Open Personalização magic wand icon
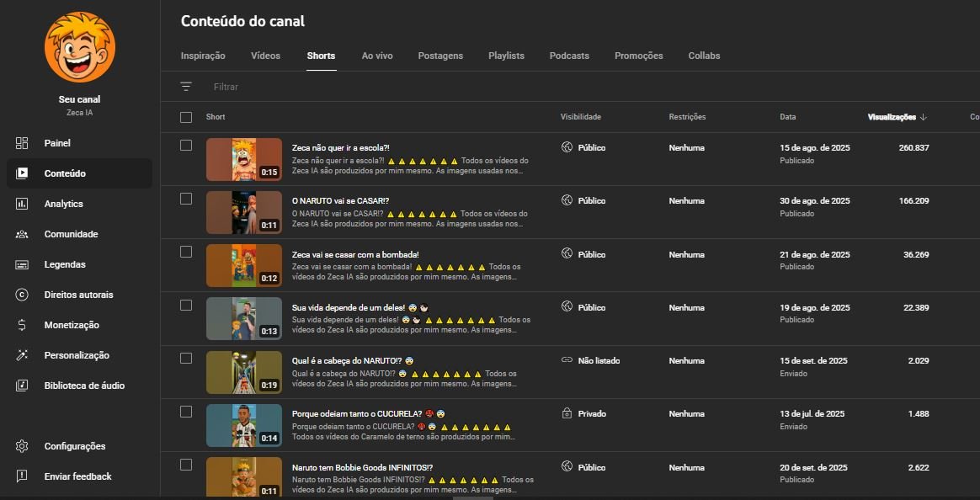The width and height of the screenshot is (980, 500). 23,355
